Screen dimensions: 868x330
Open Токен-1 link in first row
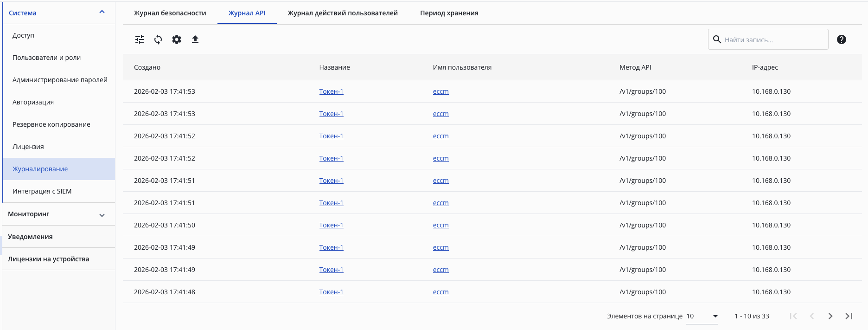click(x=331, y=91)
